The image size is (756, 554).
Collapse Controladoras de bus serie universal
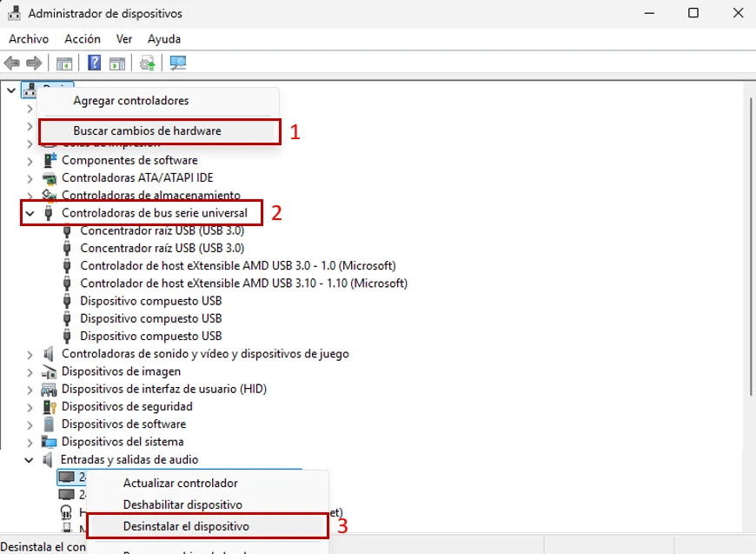click(x=30, y=213)
